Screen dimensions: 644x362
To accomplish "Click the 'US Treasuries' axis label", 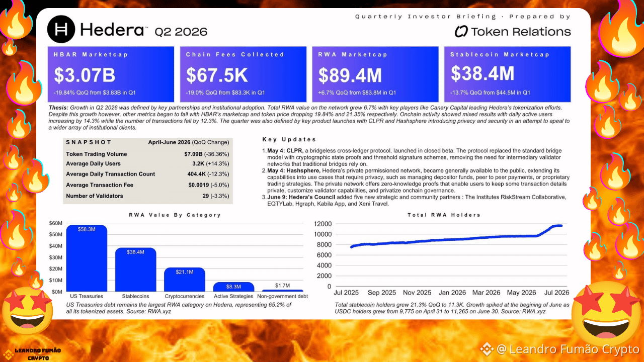I will [87, 296].
